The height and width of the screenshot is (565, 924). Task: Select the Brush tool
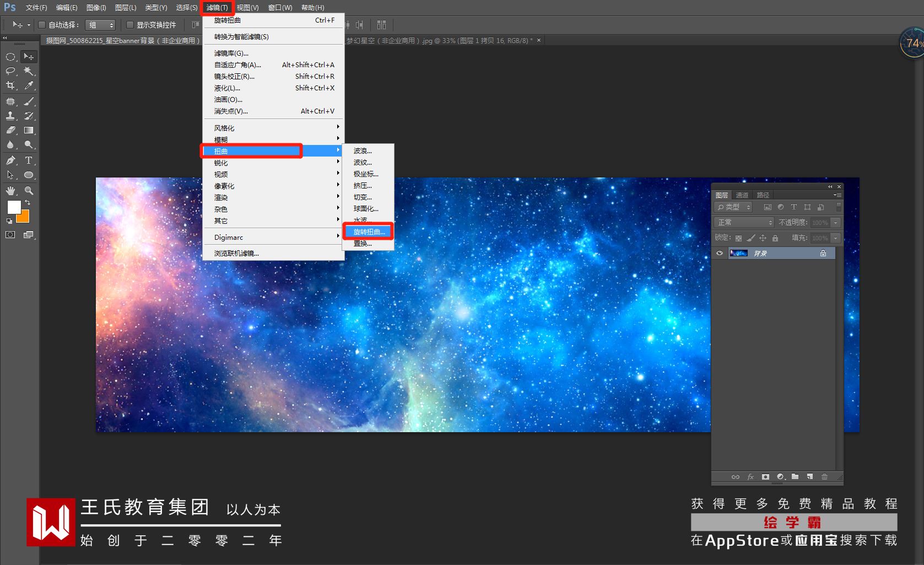(x=29, y=101)
